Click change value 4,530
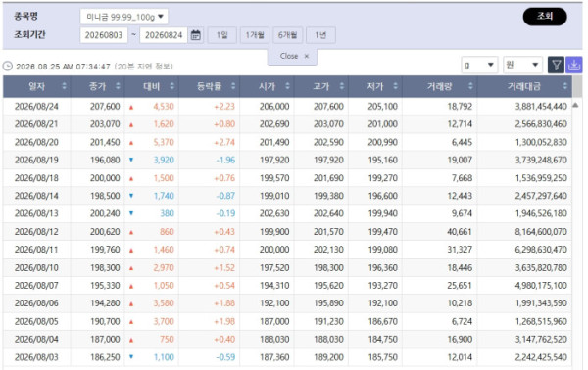The width and height of the screenshot is (588, 370). (x=164, y=107)
